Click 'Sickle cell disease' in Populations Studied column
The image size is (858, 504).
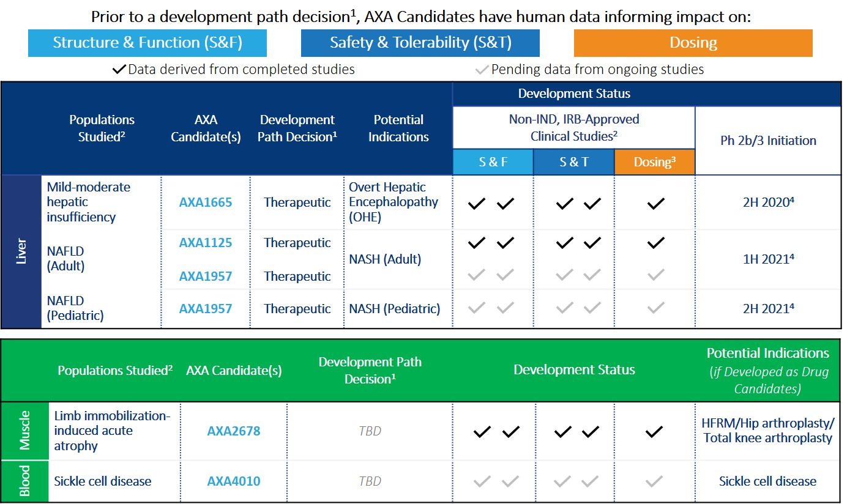coord(102,481)
